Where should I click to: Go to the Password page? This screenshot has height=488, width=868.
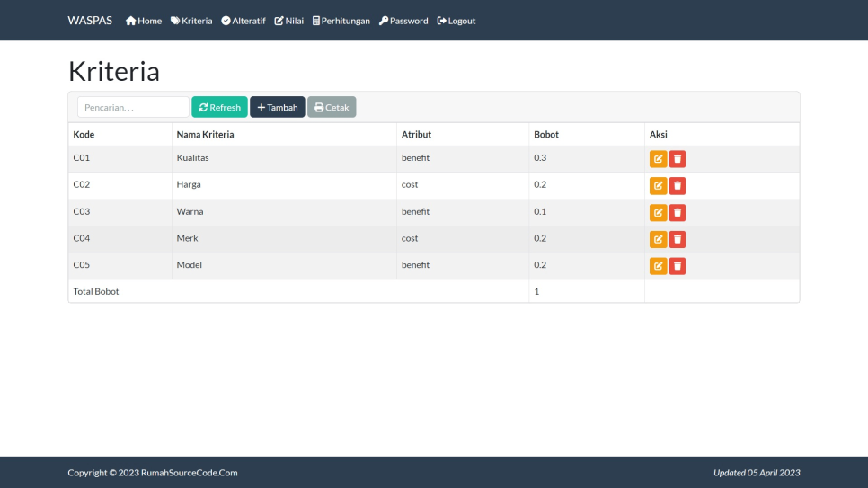403,21
